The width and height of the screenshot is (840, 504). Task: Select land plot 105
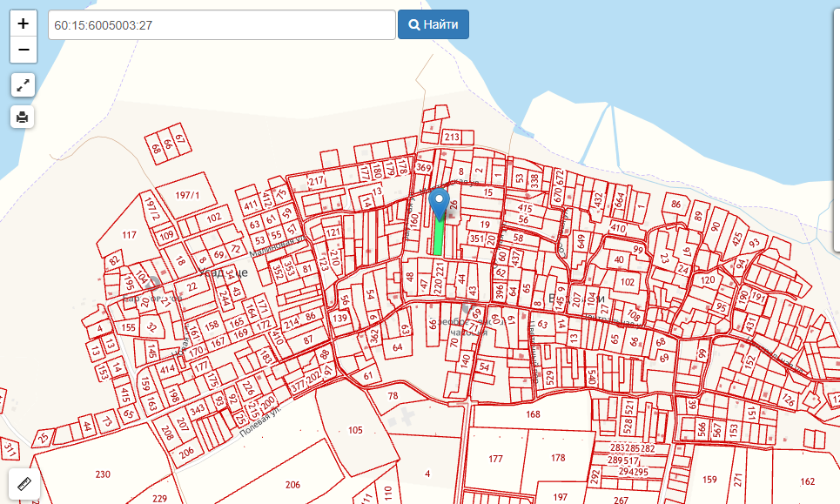click(354, 431)
